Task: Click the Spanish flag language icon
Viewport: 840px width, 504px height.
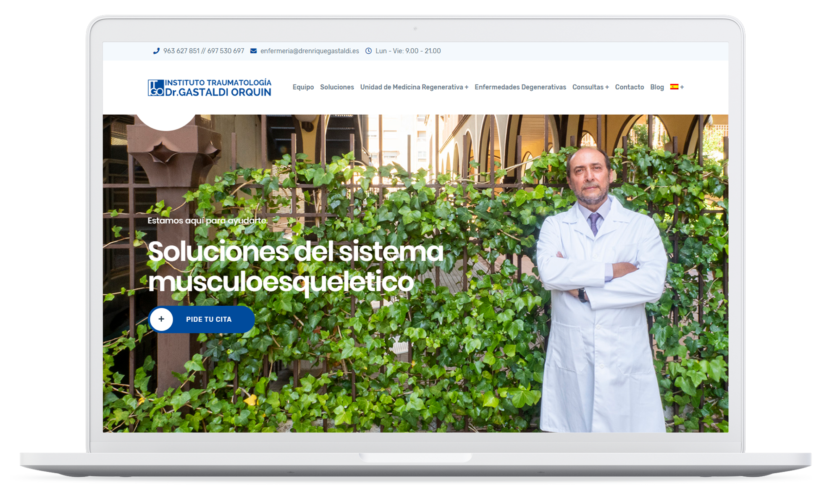Action: click(674, 87)
